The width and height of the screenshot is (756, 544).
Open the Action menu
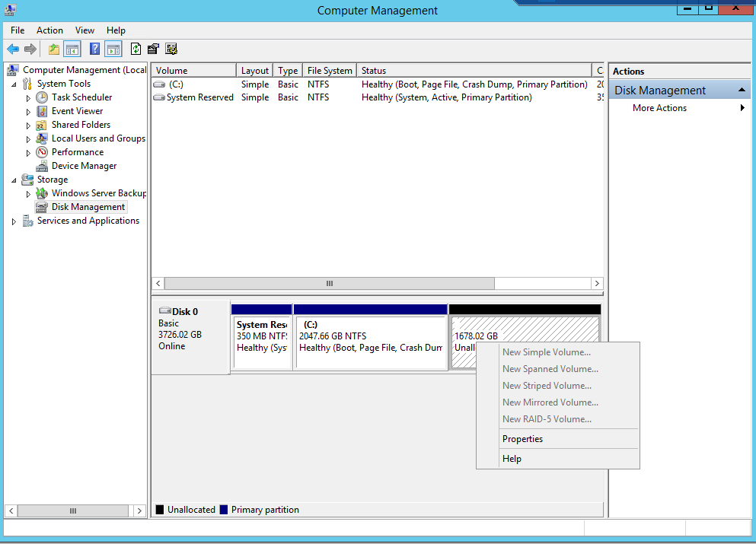tap(49, 30)
